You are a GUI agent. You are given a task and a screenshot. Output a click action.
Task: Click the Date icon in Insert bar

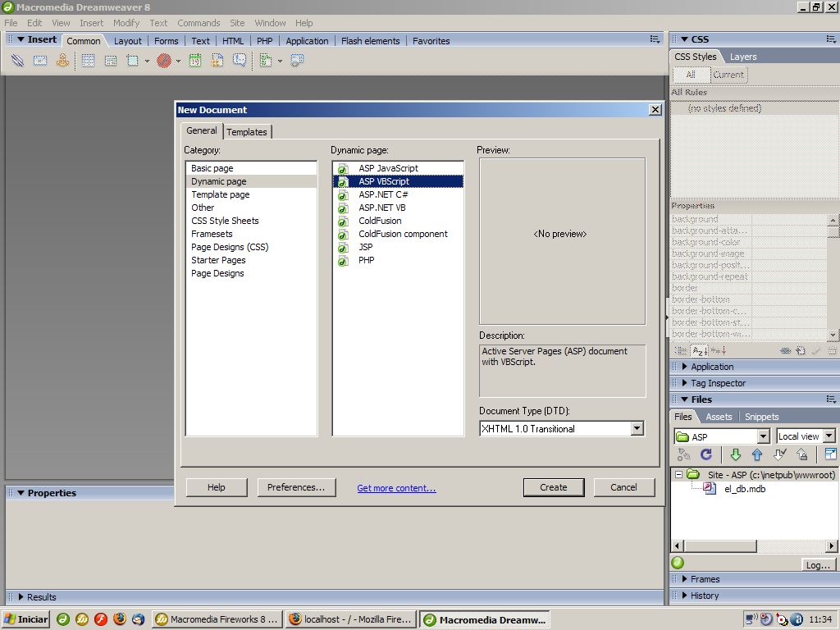195,61
